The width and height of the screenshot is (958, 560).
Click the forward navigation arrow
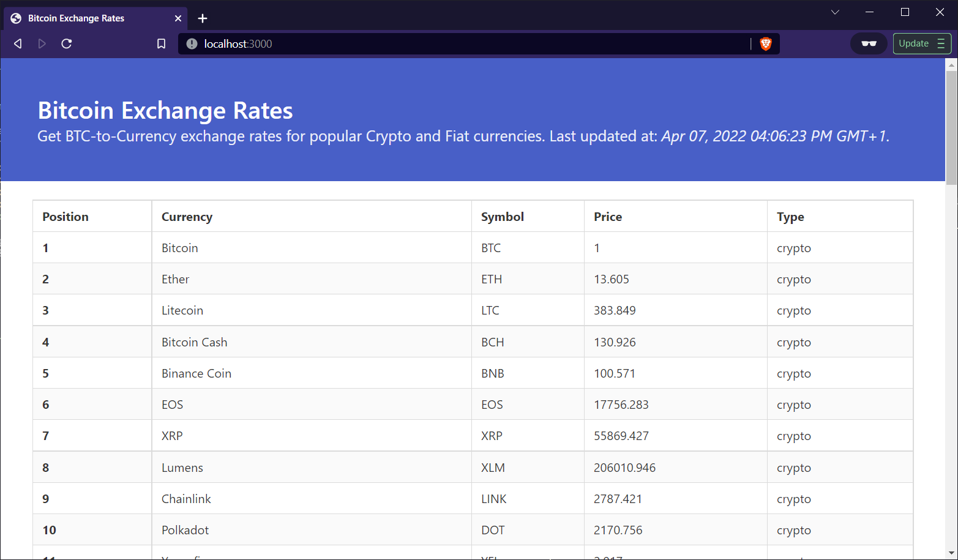click(x=42, y=43)
